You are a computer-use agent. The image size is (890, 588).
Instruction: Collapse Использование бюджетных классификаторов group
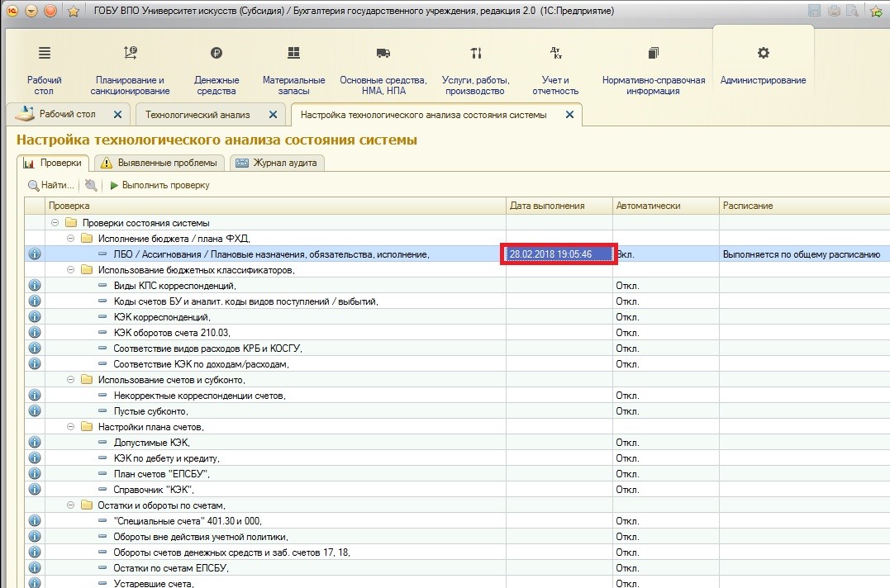click(71, 270)
